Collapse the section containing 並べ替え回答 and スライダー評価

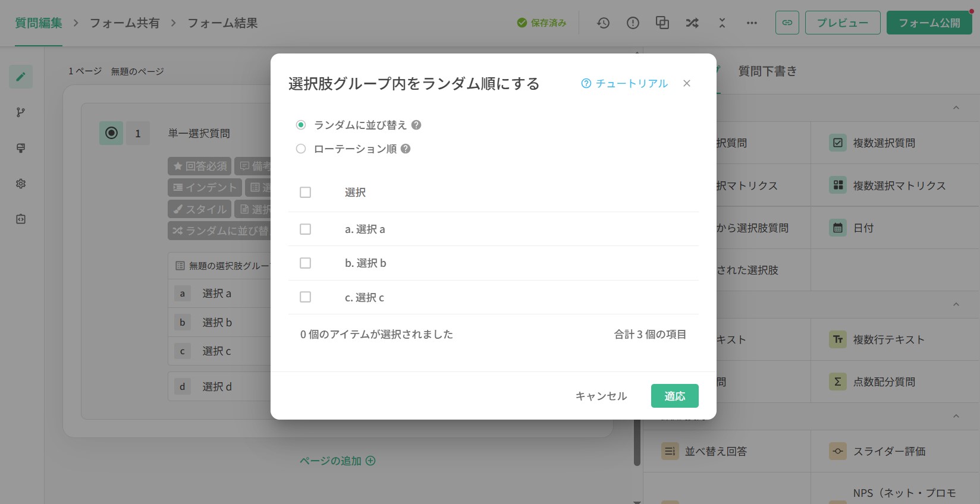956,416
